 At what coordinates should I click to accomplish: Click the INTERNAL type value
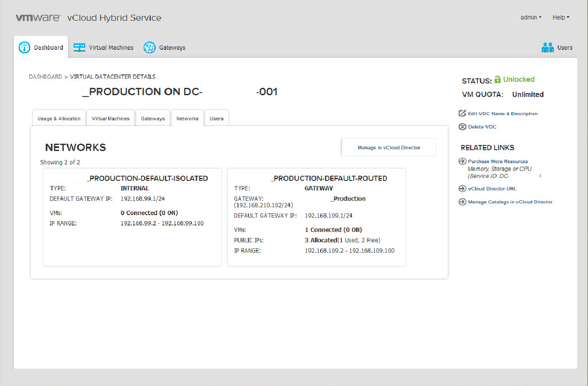click(135, 188)
